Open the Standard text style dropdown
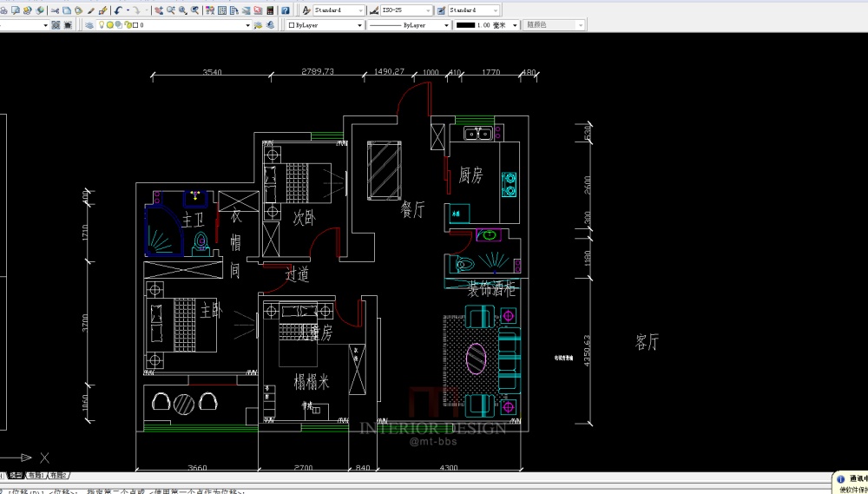Screen dimensions: 868x494 coord(339,10)
